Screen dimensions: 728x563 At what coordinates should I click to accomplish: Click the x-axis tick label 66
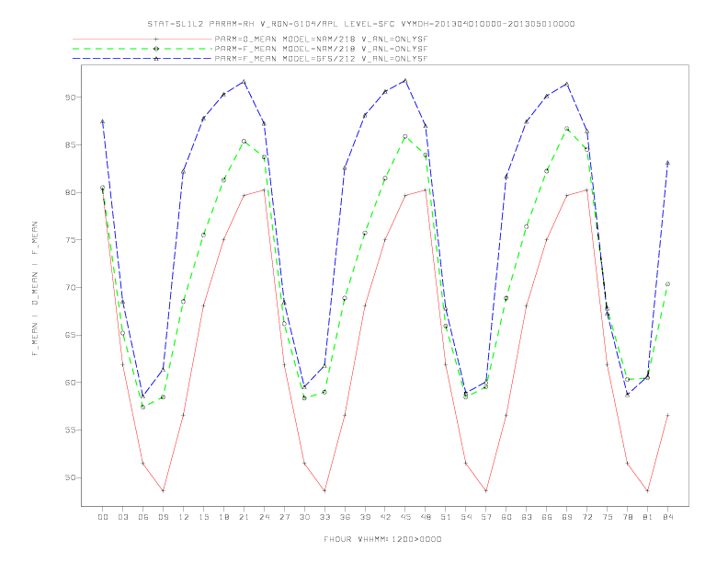[x=547, y=517]
